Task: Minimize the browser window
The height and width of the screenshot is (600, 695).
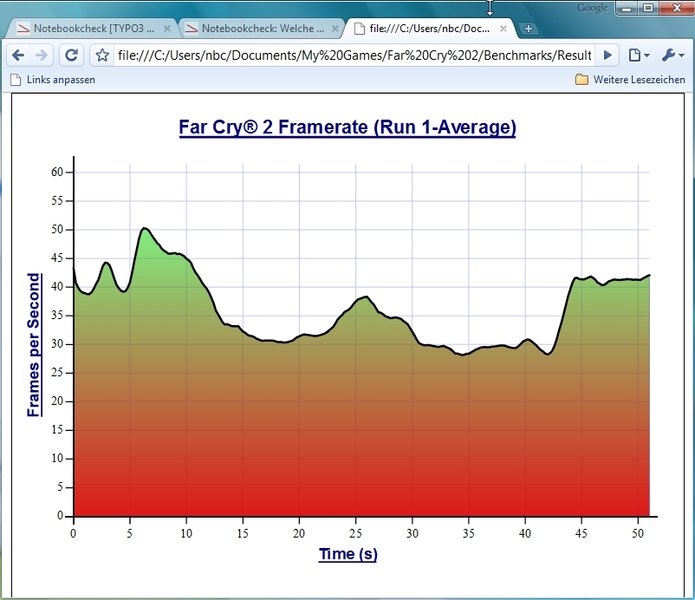Action: click(x=627, y=8)
